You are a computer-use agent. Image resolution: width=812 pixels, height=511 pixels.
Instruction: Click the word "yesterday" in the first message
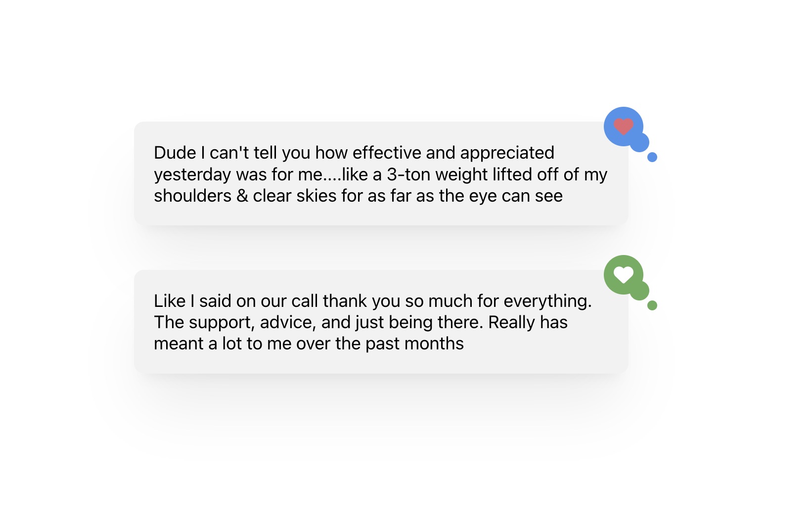point(192,175)
